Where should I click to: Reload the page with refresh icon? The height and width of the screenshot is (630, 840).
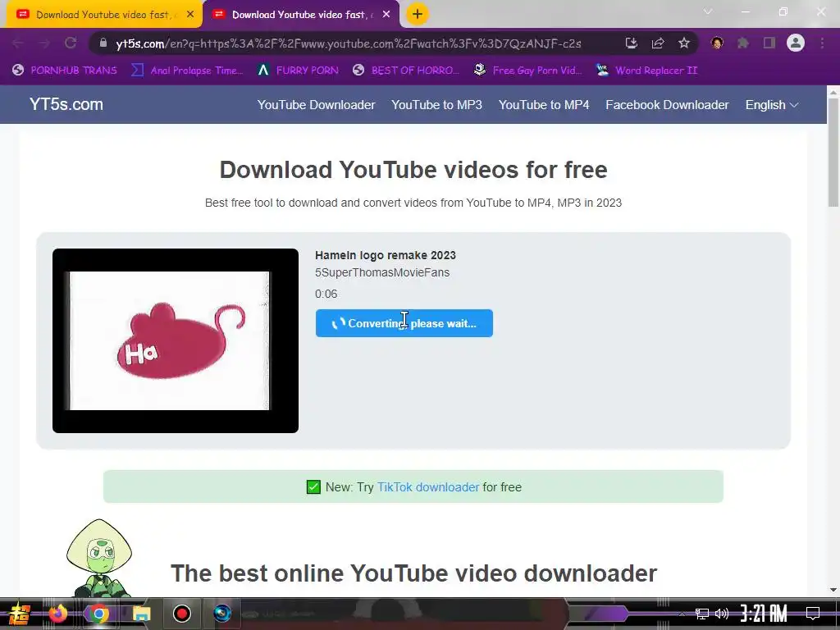pos(71,43)
